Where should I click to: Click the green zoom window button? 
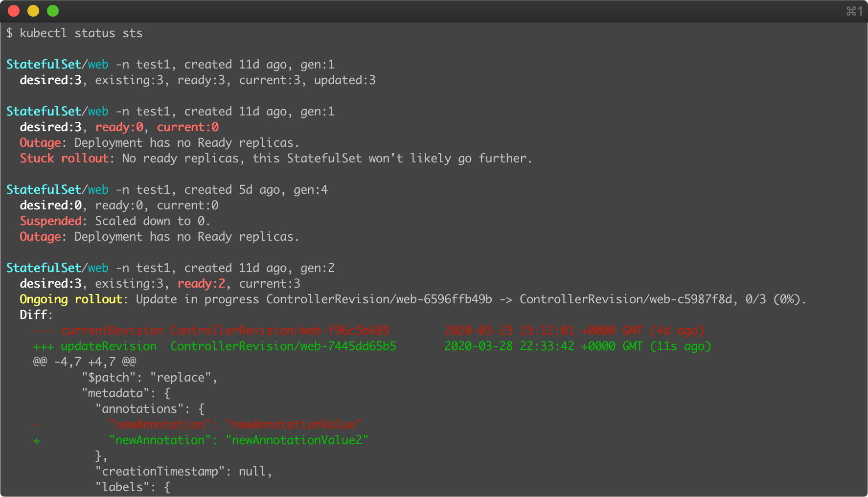coord(53,11)
